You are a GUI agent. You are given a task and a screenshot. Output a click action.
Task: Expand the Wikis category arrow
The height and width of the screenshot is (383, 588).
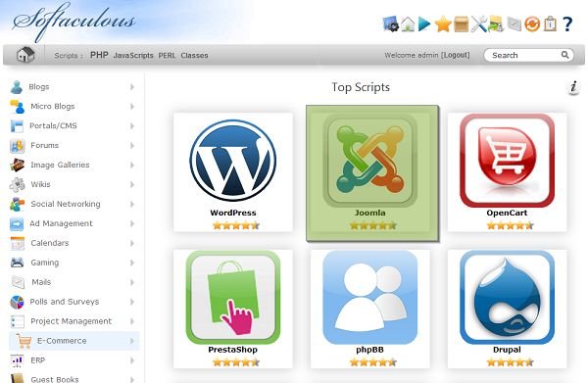point(132,184)
